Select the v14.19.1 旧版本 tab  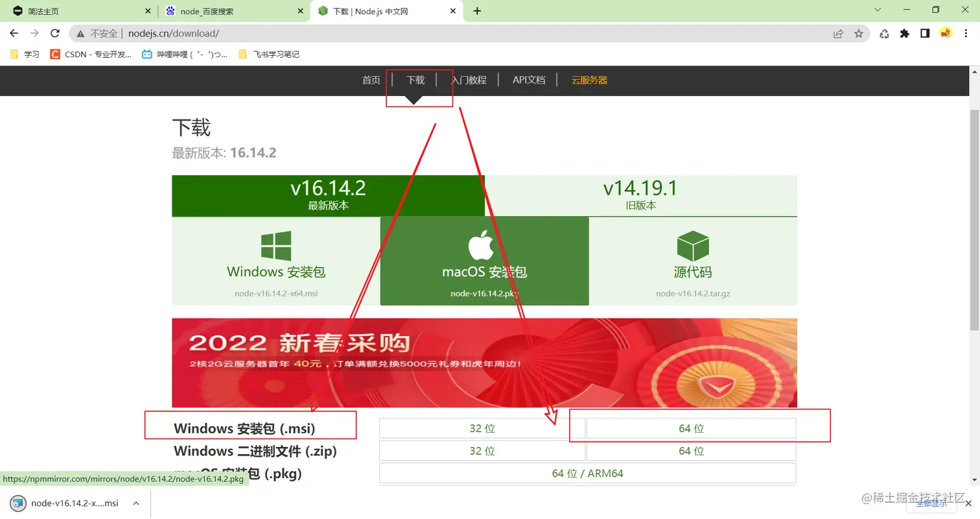(640, 195)
